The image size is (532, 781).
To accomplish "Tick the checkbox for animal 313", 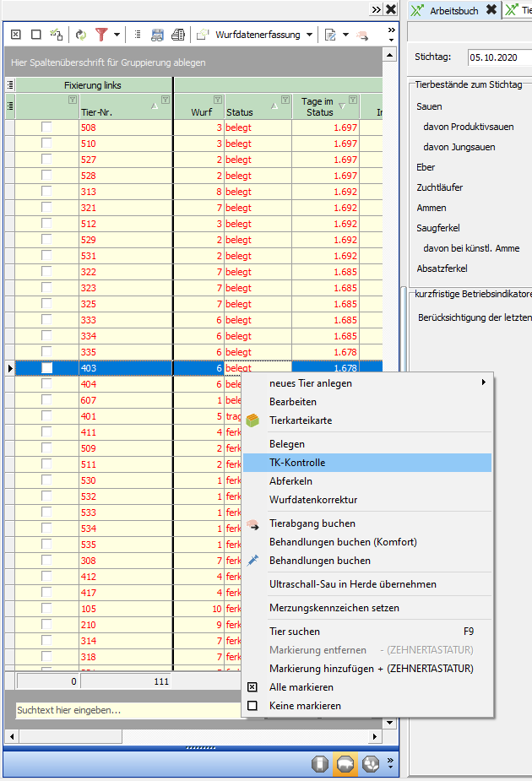I will click(47, 192).
